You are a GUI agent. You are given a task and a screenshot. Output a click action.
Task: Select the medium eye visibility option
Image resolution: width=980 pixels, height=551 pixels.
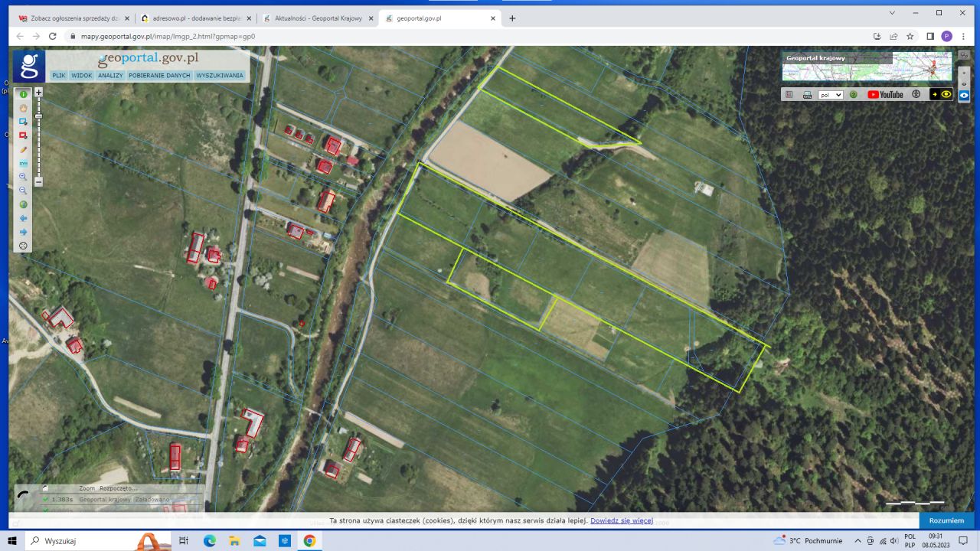[964, 83]
